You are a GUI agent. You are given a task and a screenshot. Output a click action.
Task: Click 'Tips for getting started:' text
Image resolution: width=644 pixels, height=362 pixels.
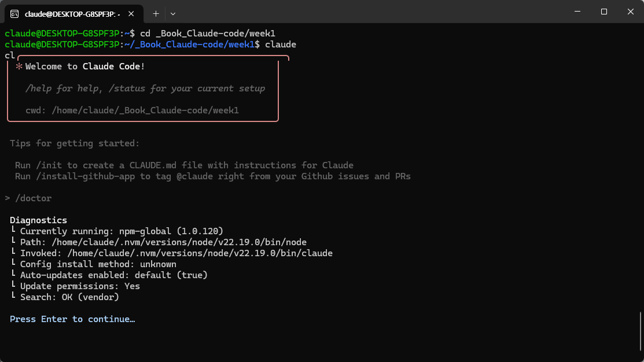tap(74, 143)
